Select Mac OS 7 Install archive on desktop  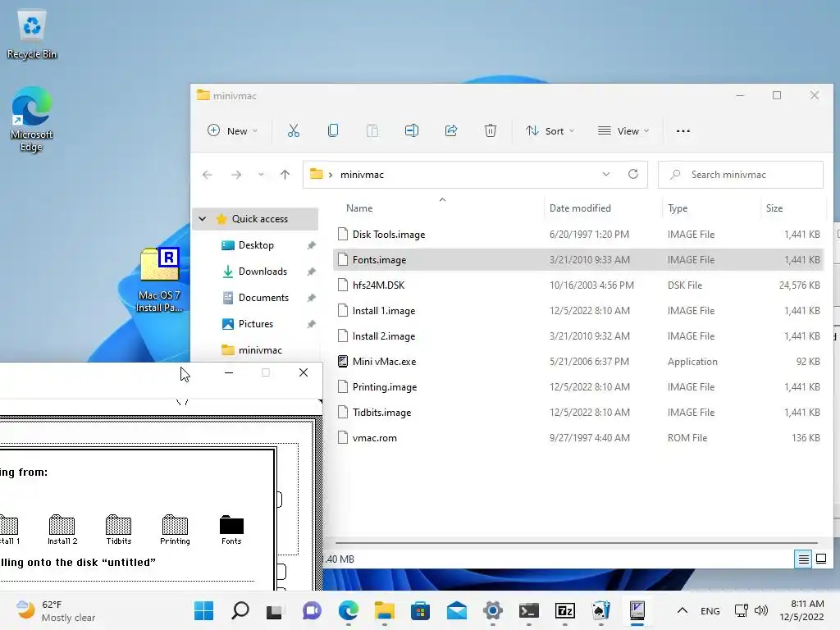(x=159, y=280)
